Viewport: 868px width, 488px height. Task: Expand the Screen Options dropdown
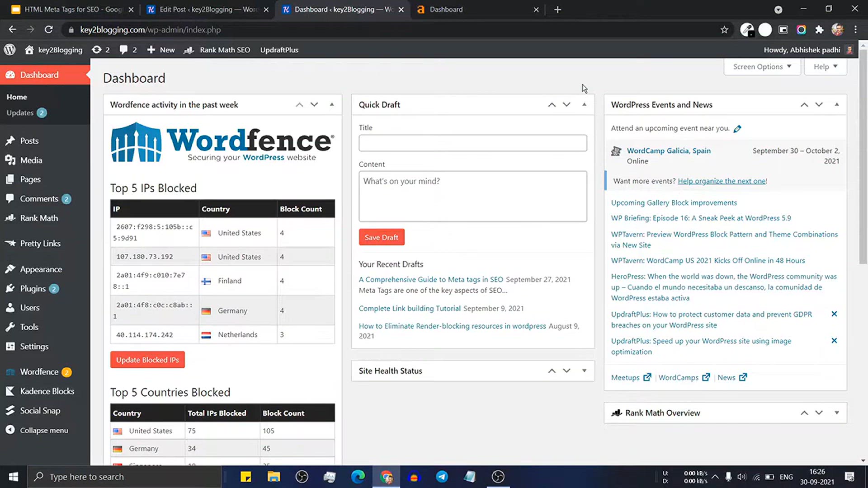click(762, 66)
